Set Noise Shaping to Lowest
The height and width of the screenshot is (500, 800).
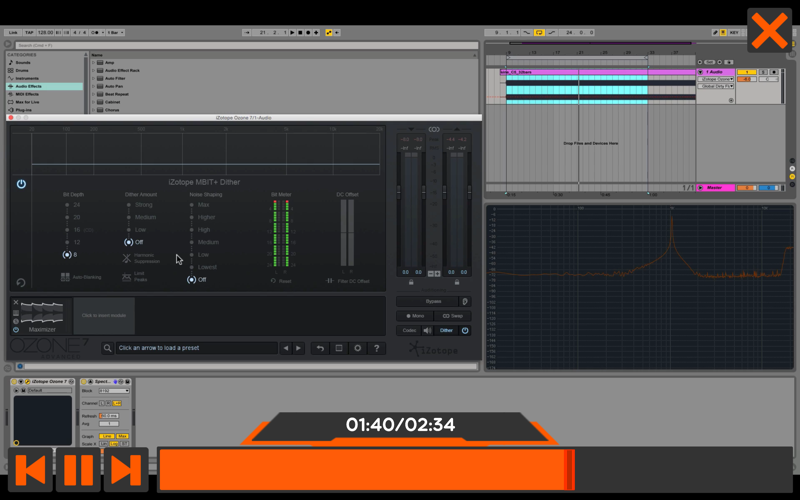click(203, 267)
